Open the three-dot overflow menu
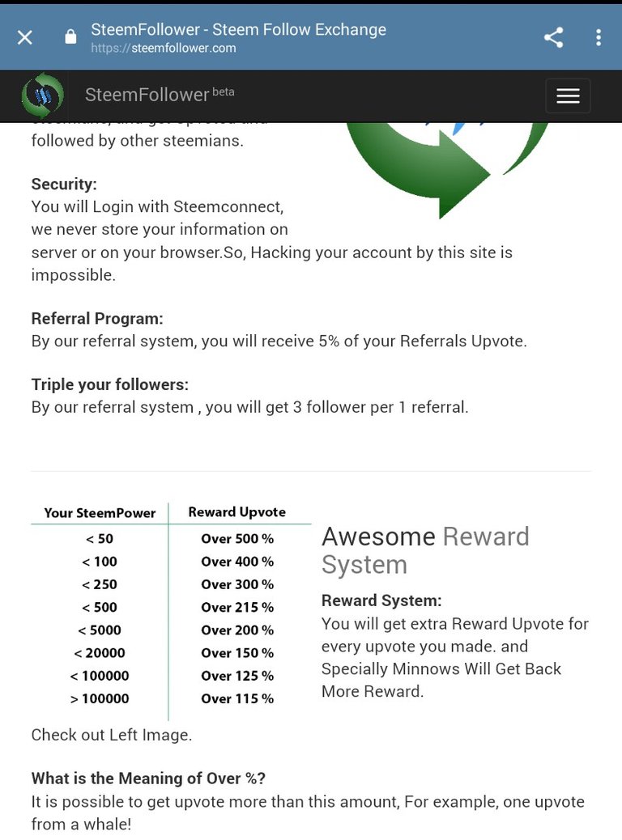The height and width of the screenshot is (840, 622). (599, 37)
